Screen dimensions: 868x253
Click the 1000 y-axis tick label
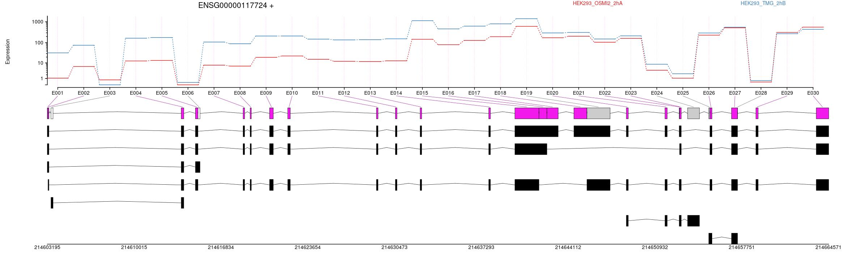coord(38,22)
